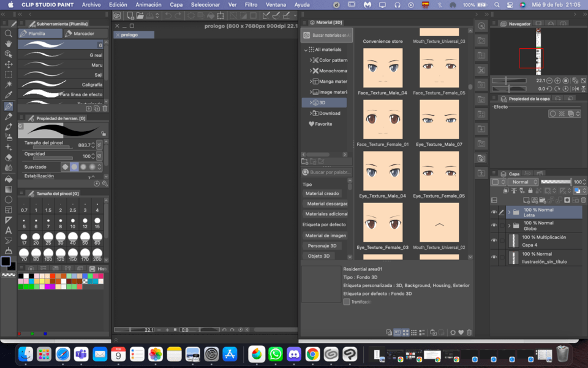The height and width of the screenshot is (368, 588).
Task: Click the Material creado tag button
Action: (322, 193)
